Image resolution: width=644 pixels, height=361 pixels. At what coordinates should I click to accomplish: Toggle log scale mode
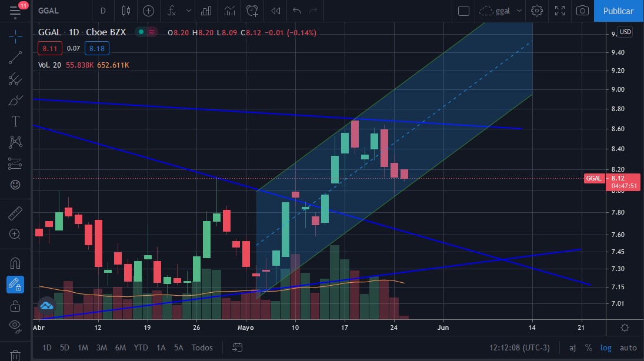(x=606, y=348)
